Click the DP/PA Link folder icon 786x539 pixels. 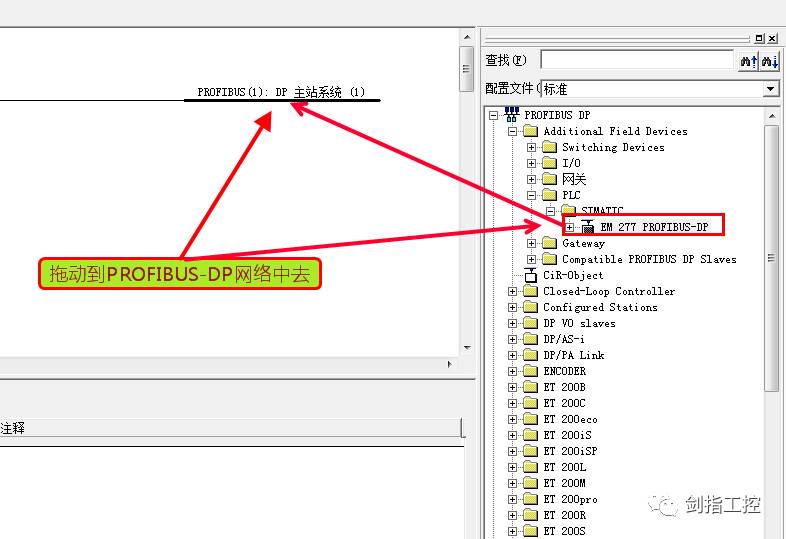[530, 355]
